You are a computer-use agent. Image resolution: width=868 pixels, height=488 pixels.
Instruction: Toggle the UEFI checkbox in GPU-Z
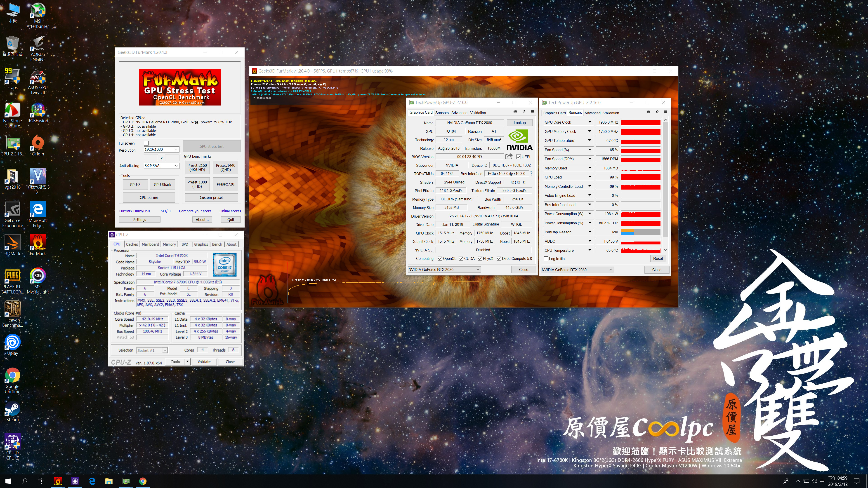tap(518, 157)
